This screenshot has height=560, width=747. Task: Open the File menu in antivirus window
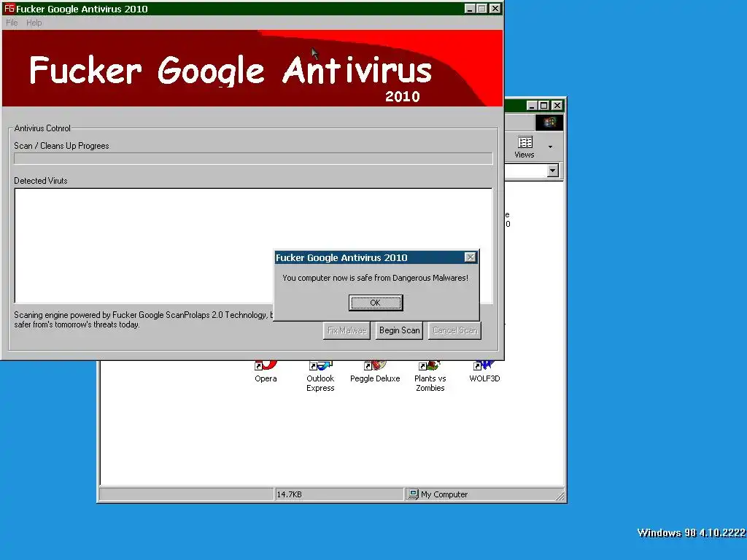(12, 23)
